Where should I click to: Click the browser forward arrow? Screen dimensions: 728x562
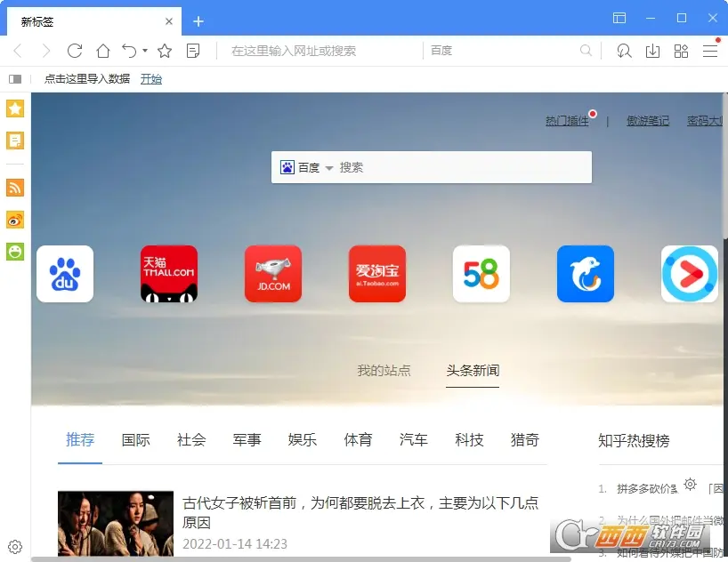point(45,51)
